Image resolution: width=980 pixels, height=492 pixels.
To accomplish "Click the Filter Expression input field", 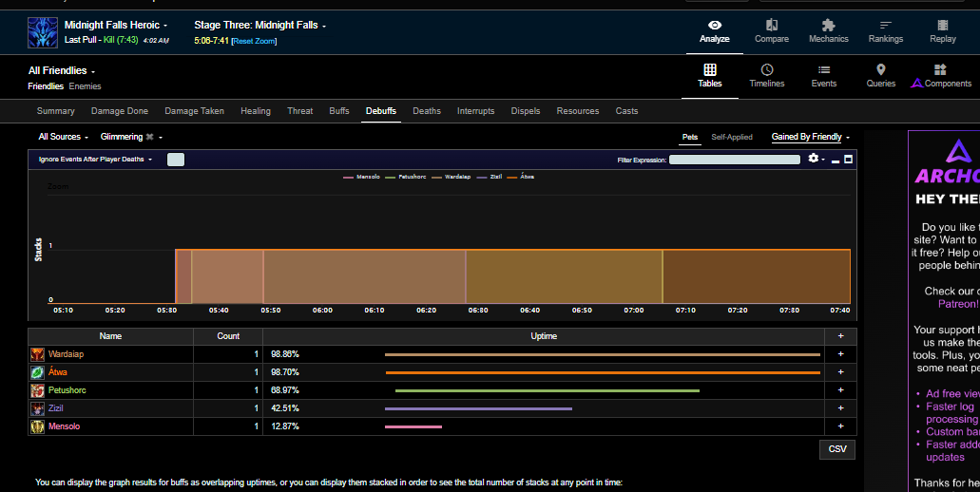I will 734,160.
